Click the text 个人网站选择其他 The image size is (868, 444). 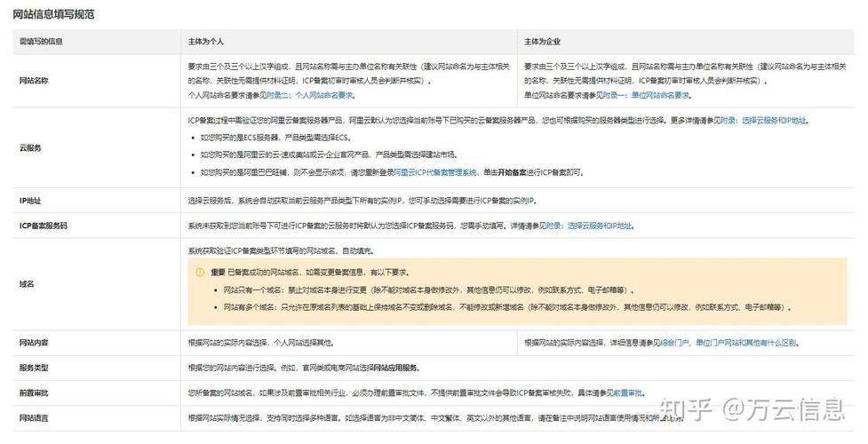pos(304,344)
